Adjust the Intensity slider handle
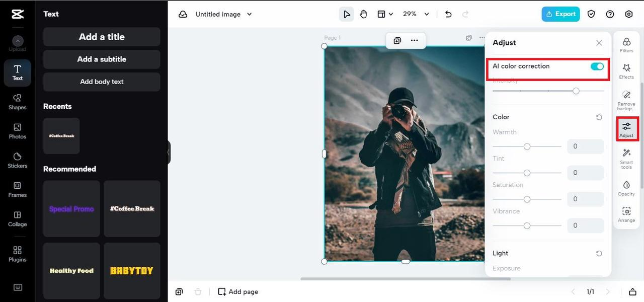 (576, 91)
